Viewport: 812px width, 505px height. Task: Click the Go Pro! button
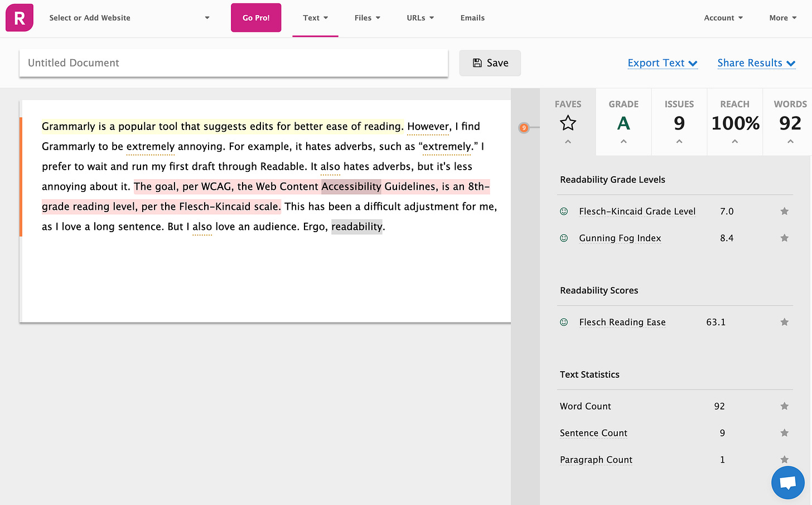click(256, 18)
